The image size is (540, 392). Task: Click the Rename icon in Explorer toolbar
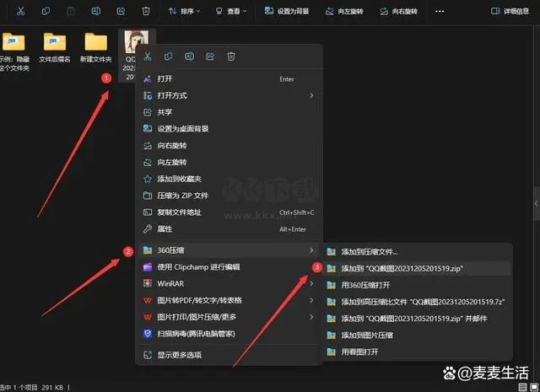click(x=95, y=11)
